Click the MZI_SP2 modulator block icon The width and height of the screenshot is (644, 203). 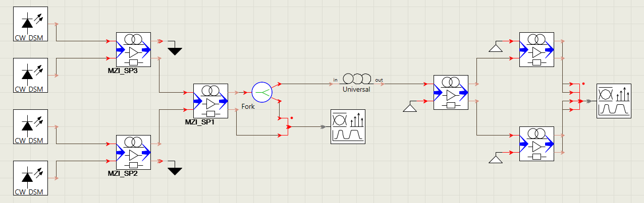pyautogui.click(x=133, y=153)
